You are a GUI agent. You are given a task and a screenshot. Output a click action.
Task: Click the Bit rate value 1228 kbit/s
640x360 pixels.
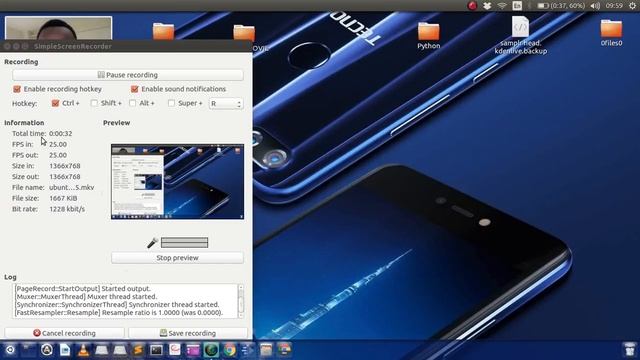67,209
